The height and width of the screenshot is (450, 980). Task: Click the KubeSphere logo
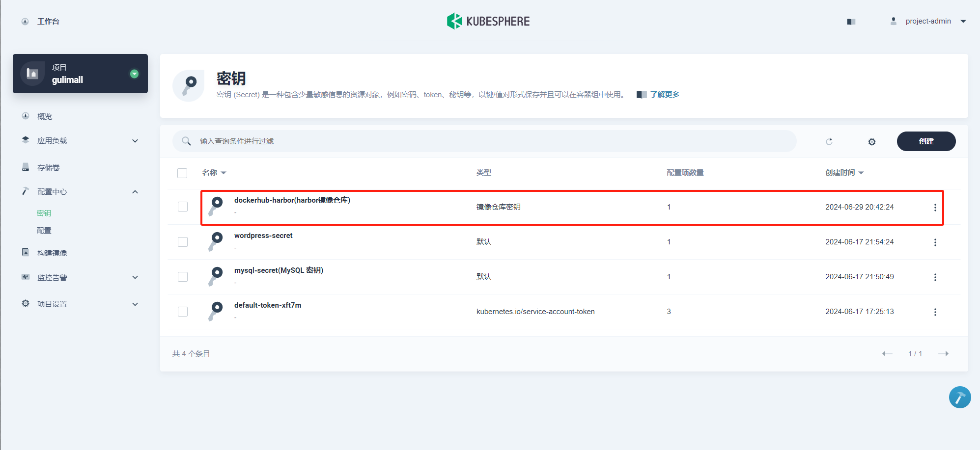(488, 21)
